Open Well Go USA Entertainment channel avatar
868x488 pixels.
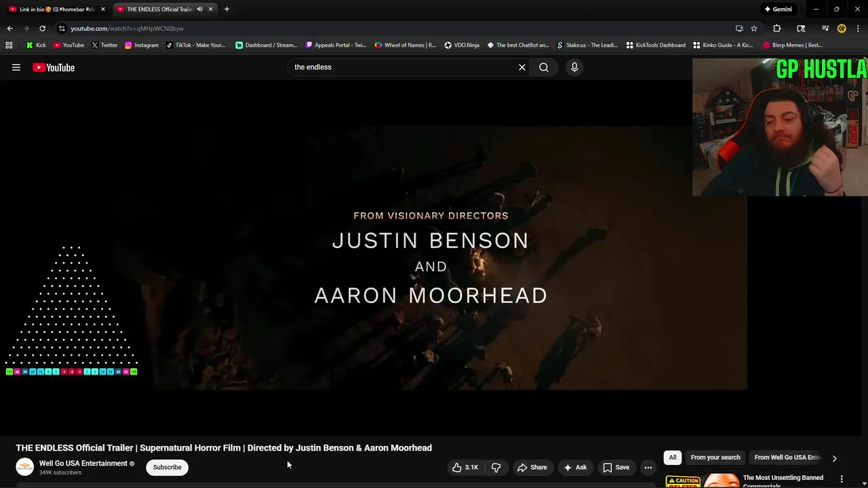(x=25, y=467)
